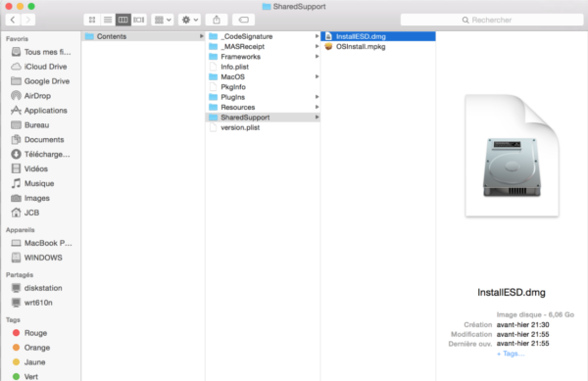The image size is (588, 381).
Task: Click the + Tags… link
Action: pyautogui.click(x=511, y=354)
